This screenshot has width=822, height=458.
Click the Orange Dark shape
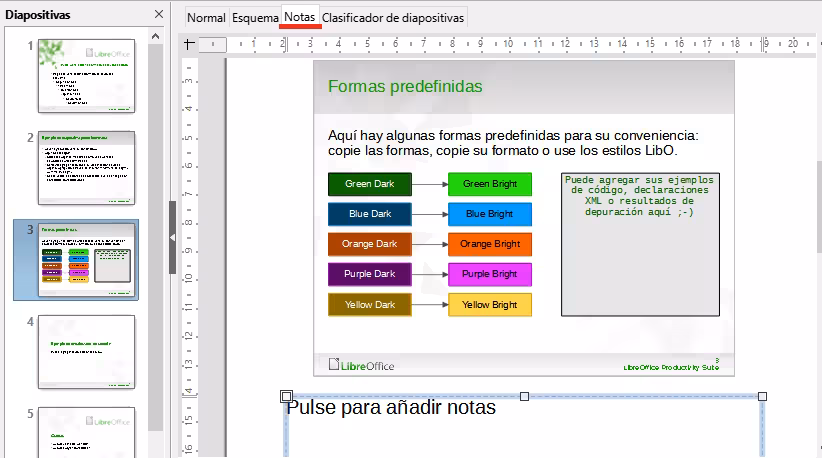coord(370,244)
